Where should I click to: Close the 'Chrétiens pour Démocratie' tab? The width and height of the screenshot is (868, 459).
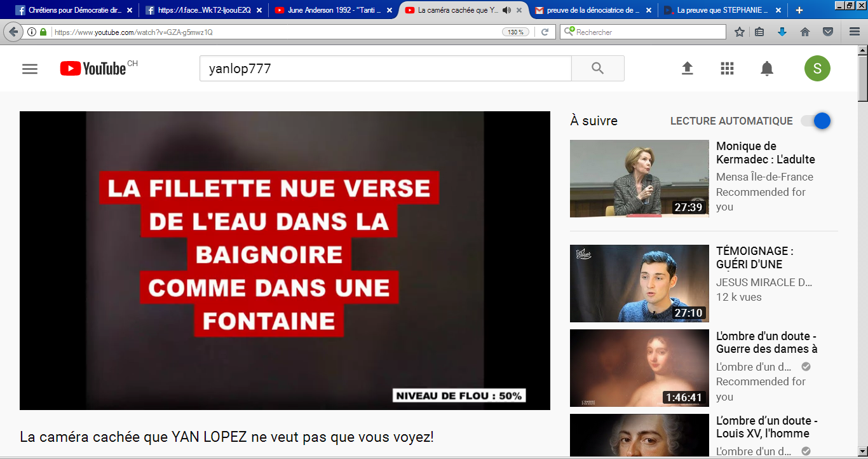129,10
